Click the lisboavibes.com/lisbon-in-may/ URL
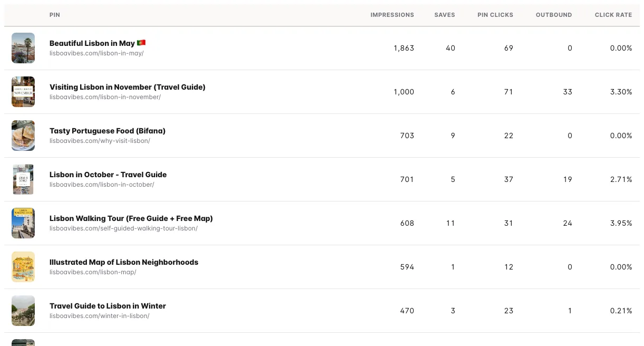644x346 pixels. click(x=96, y=53)
